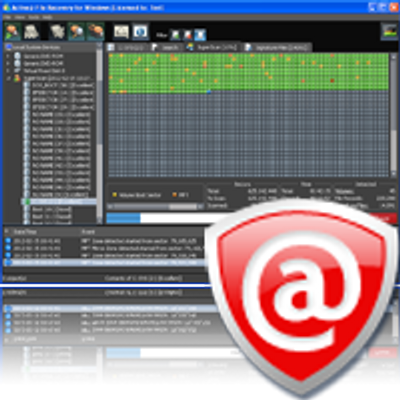400x400 pixels.
Task: Click the sector map's vertical scrollbar
Action: [394, 115]
